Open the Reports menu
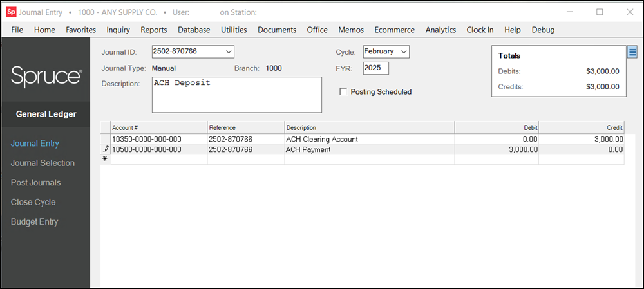The height and width of the screenshot is (289, 644). coord(153,30)
